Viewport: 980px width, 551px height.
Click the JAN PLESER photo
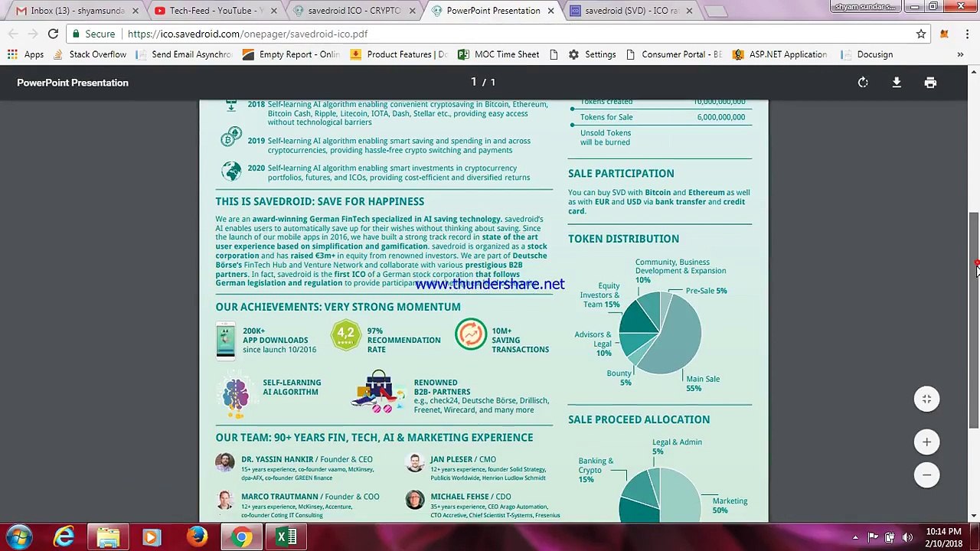[x=415, y=462]
